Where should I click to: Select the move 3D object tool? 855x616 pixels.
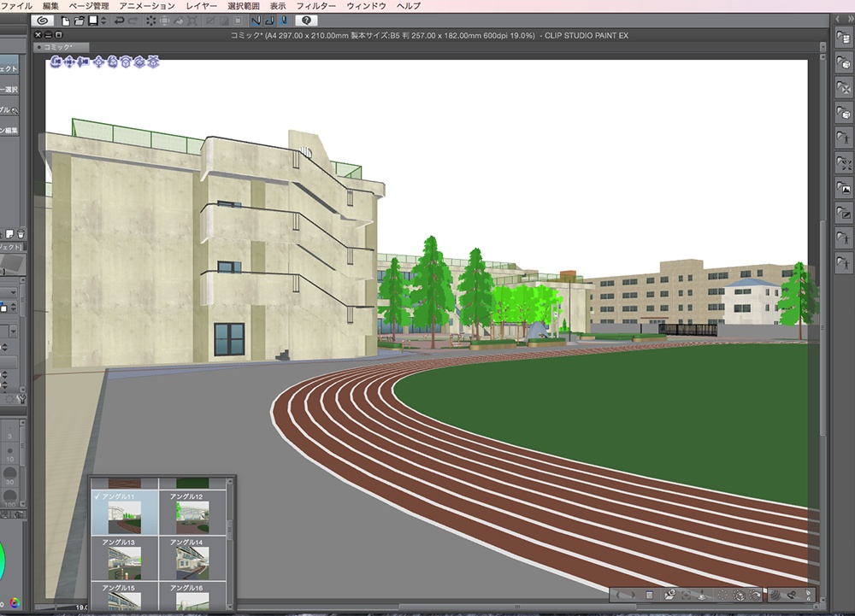coord(98,63)
